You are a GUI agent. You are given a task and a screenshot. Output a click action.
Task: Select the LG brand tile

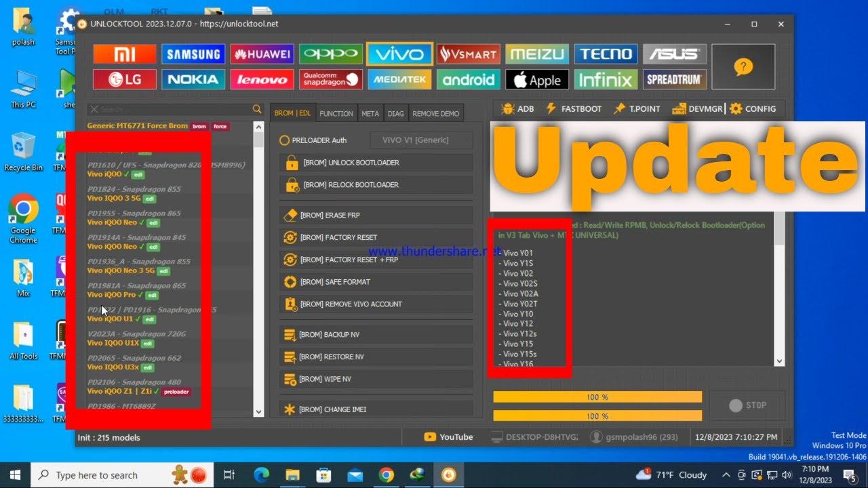pos(125,79)
